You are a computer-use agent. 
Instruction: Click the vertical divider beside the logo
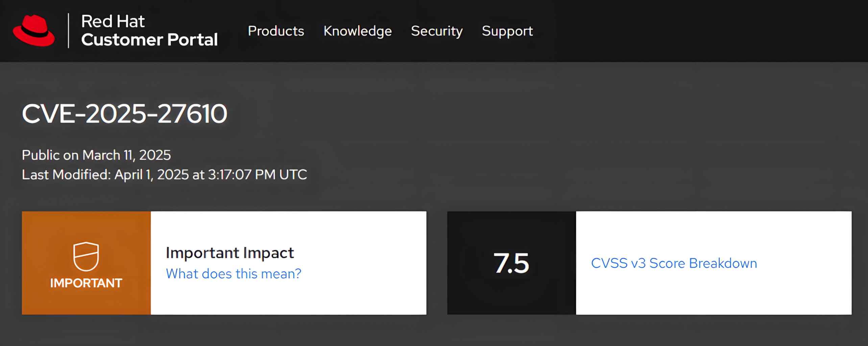point(69,30)
